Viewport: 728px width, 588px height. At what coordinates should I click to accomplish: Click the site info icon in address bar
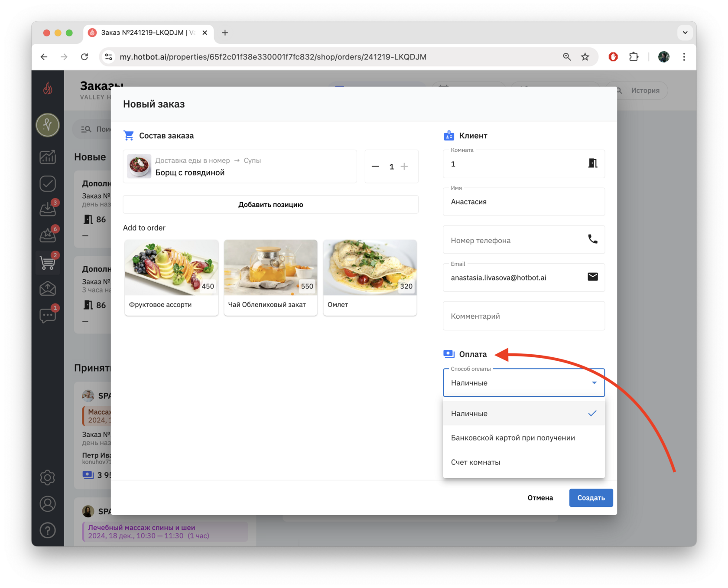109,57
